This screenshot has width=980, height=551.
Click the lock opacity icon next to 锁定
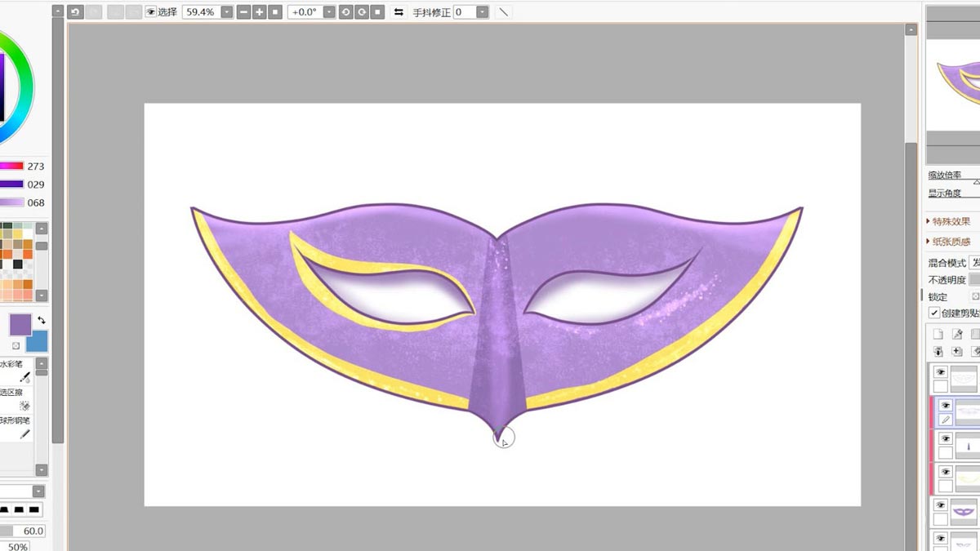pyautogui.click(x=974, y=297)
